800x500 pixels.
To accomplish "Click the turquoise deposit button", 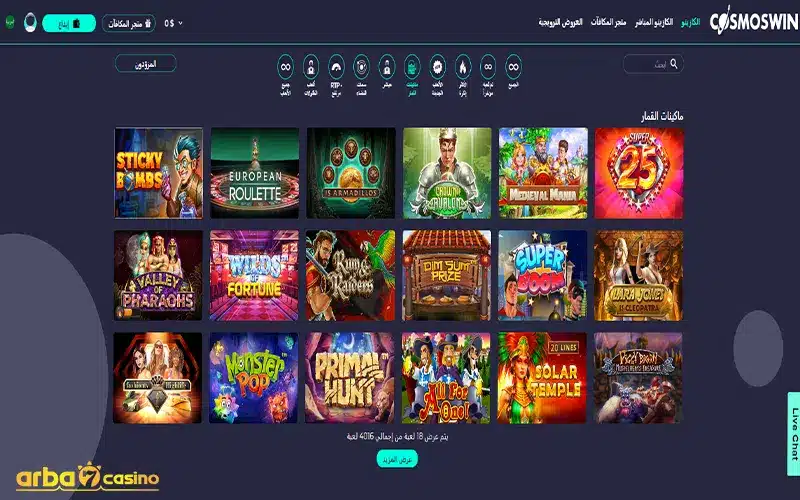I will point(69,23).
